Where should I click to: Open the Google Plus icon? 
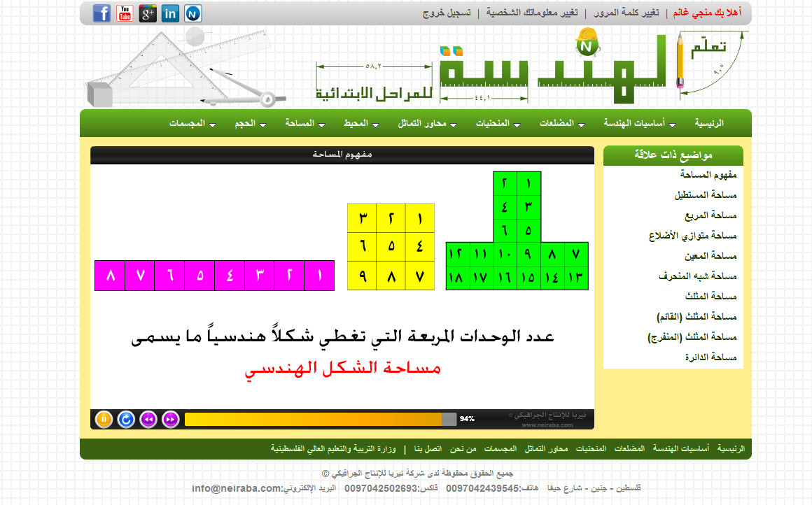pyautogui.click(x=148, y=13)
